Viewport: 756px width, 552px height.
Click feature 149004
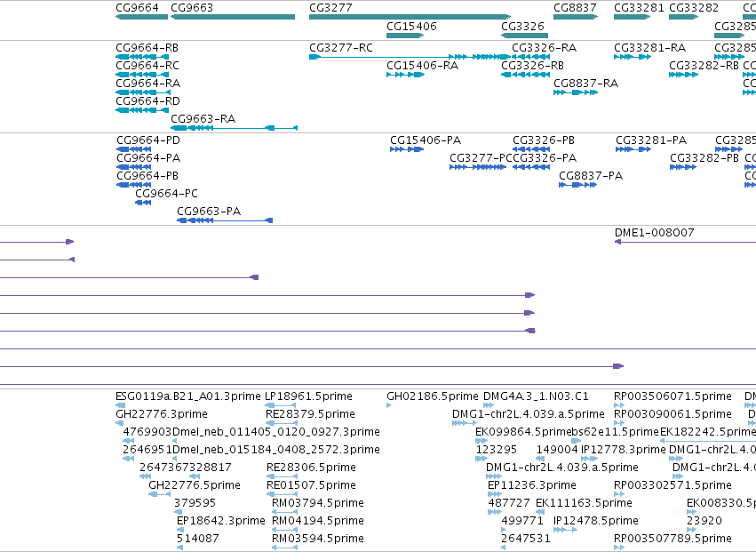(540, 459)
